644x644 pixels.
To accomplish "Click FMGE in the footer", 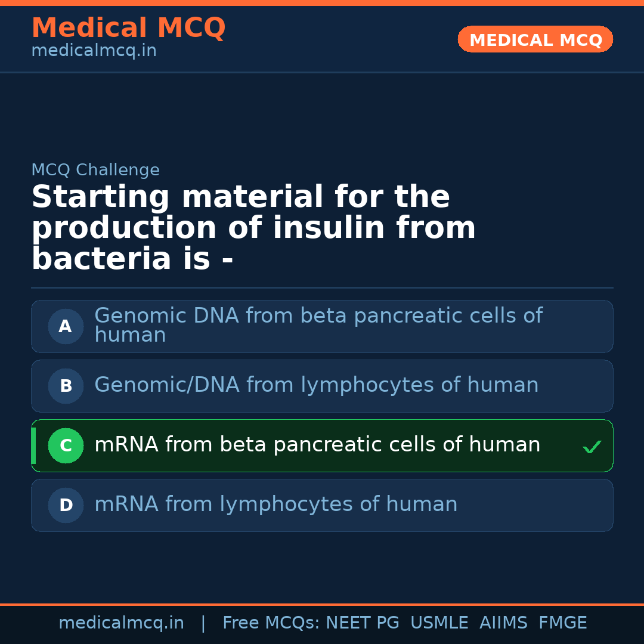I will [562, 623].
